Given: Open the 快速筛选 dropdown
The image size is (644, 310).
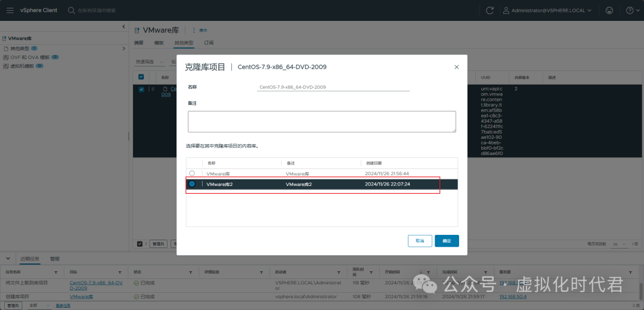Looking at the screenshot, I should 150,61.
